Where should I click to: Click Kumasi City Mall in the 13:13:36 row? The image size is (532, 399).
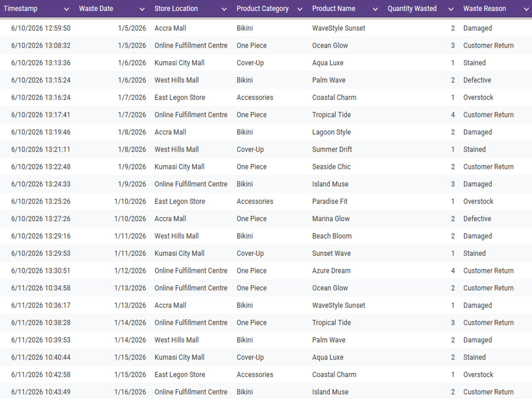coord(179,63)
